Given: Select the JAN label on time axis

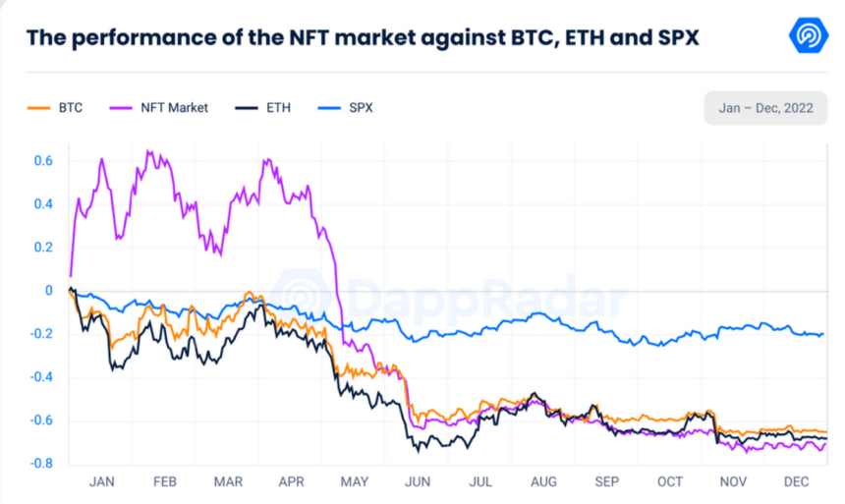Looking at the screenshot, I should pyautogui.click(x=102, y=481).
